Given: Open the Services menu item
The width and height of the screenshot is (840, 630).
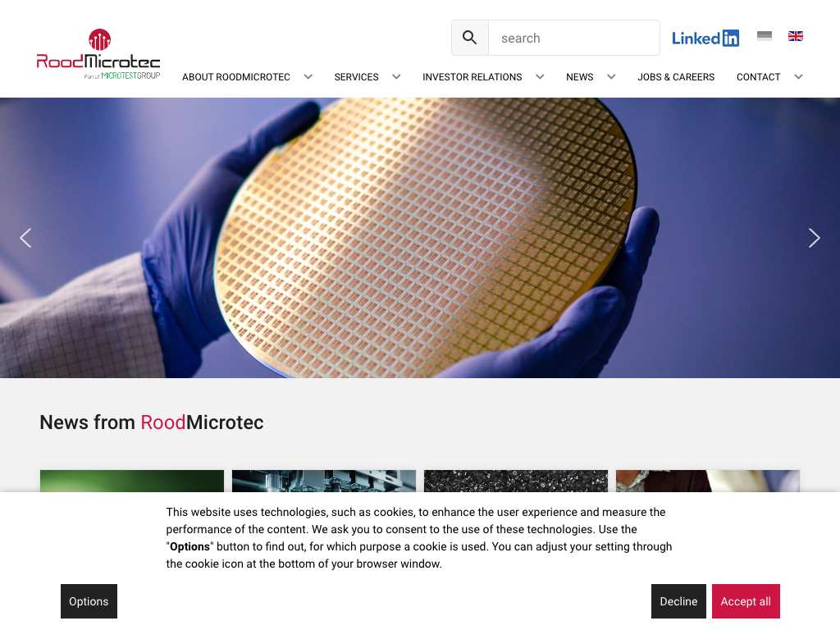Looking at the screenshot, I should [356, 77].
